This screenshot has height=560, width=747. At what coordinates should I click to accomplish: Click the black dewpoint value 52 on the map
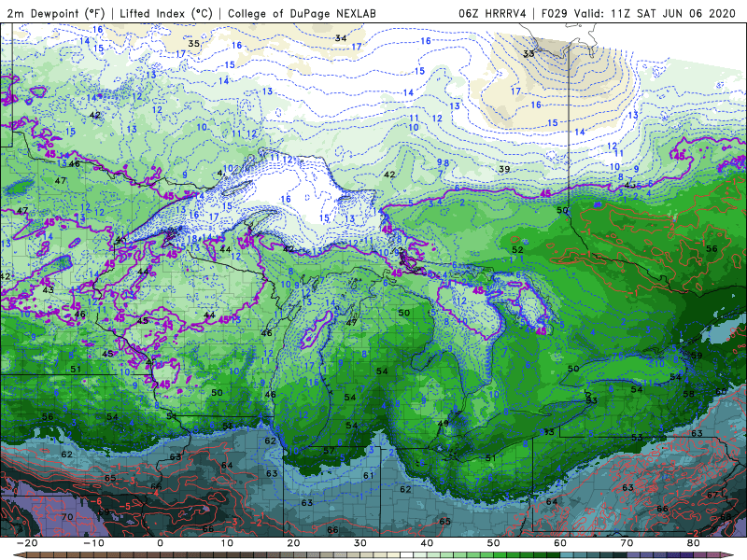517,249
